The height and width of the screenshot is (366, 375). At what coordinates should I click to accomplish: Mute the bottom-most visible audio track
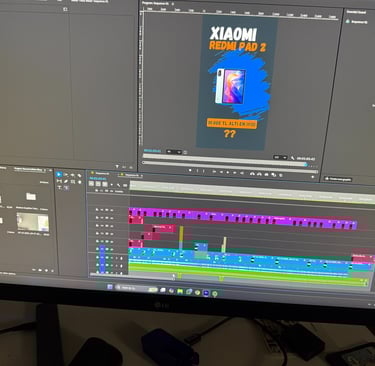(x=112, y=273)
